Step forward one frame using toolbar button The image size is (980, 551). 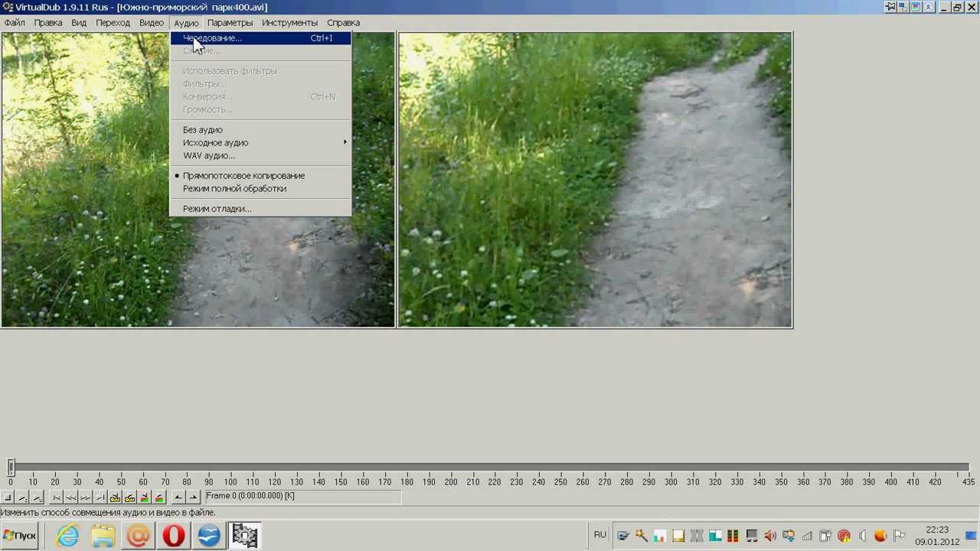(x=85, y=497)
